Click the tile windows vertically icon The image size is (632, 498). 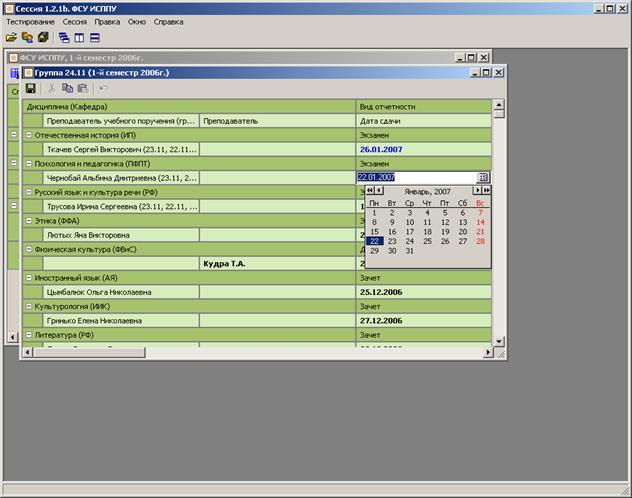79,37
